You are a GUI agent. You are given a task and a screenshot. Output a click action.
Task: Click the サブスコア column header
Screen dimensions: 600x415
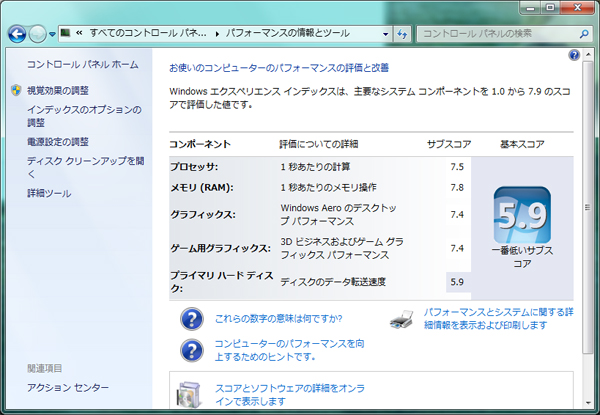point(449,144)
